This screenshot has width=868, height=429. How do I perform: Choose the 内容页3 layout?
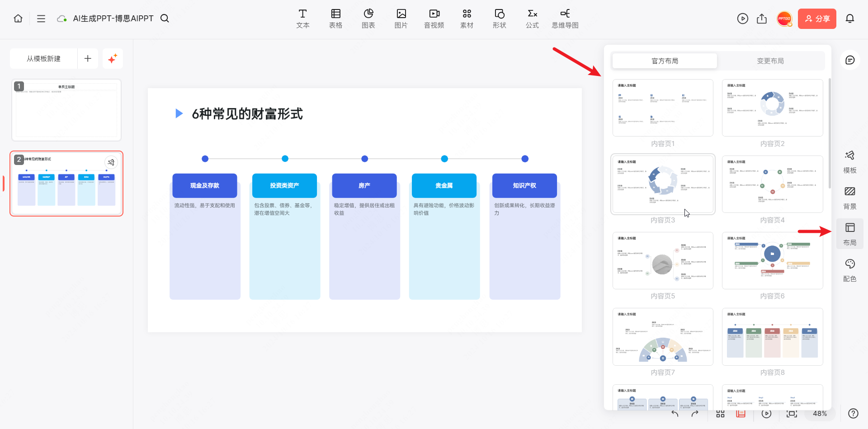[x=663, y=184]
